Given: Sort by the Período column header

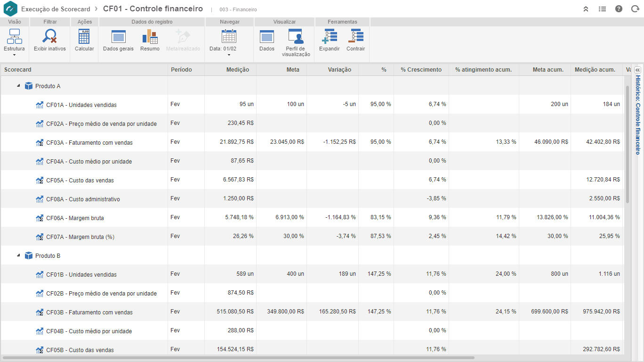Looking at the screenshot, I should [x=186, y=70].
